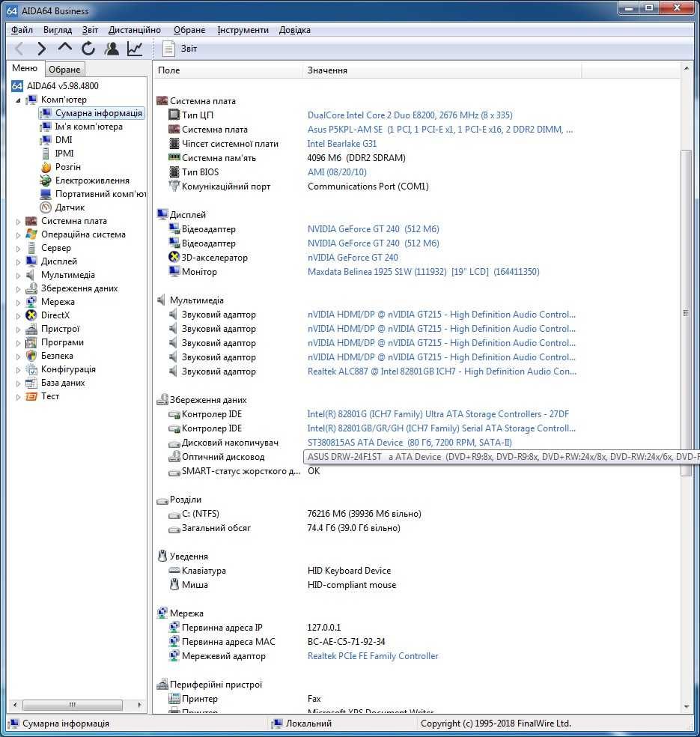Screen dimensions: 700x737
Task: Click the Forward navigation arrow in toolbar
Action: (42, 49)
